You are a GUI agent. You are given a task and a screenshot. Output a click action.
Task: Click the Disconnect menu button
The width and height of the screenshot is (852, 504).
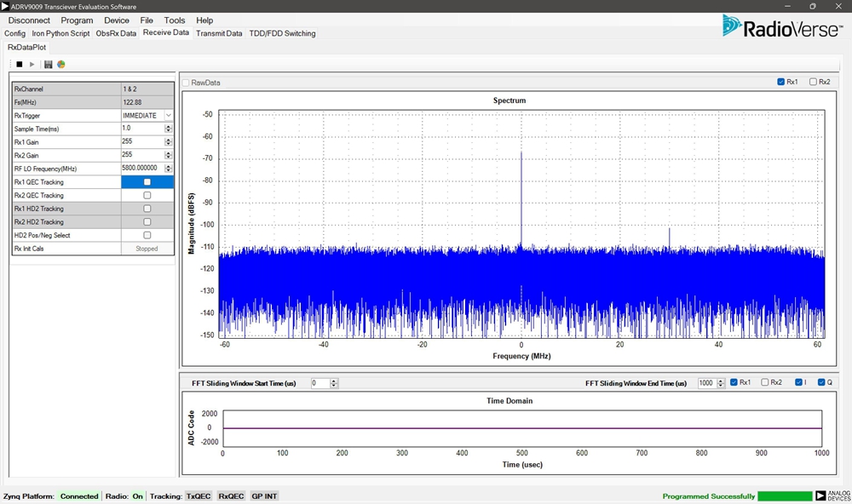point(29,20)
